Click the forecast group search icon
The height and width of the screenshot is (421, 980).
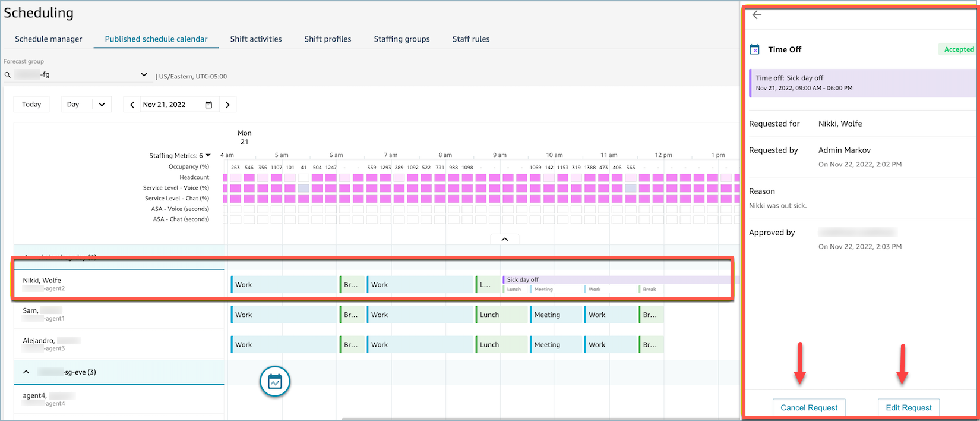click(8, 75)
